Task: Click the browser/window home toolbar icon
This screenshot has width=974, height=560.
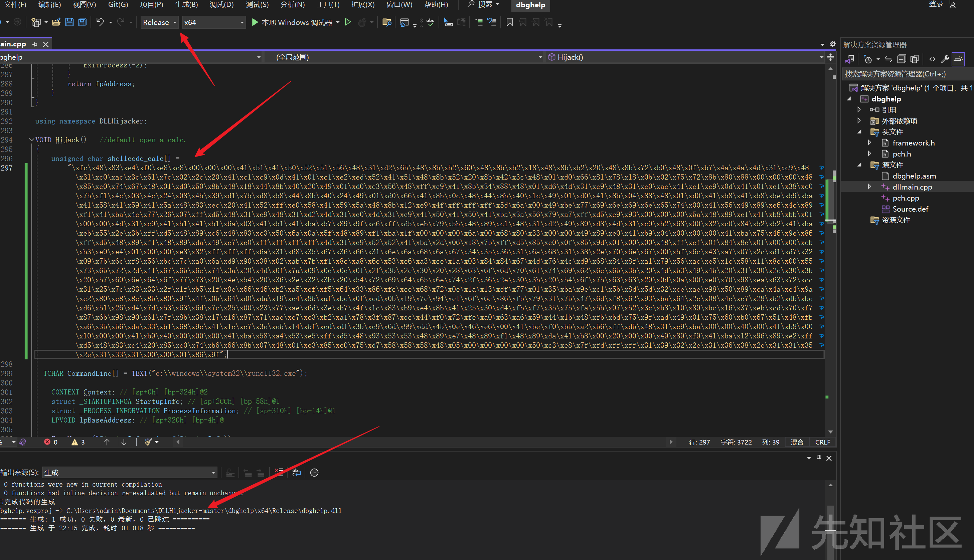Action: 404,22
